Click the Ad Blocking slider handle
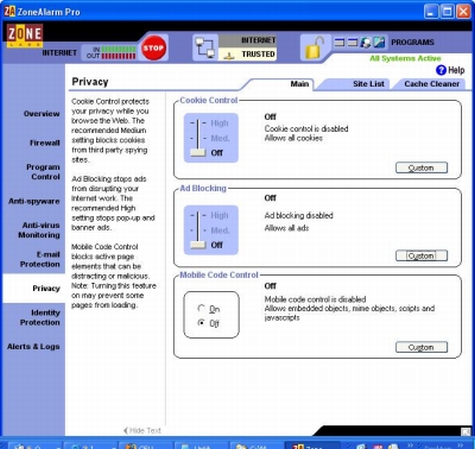The width and height of the screenshot is (475, 449). tap(198, 245)
